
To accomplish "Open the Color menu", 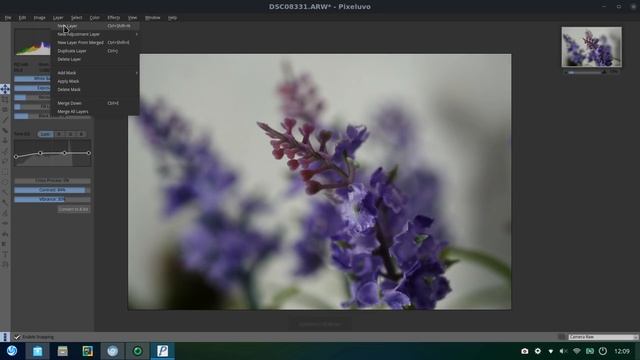I will (x=95, y=18).
